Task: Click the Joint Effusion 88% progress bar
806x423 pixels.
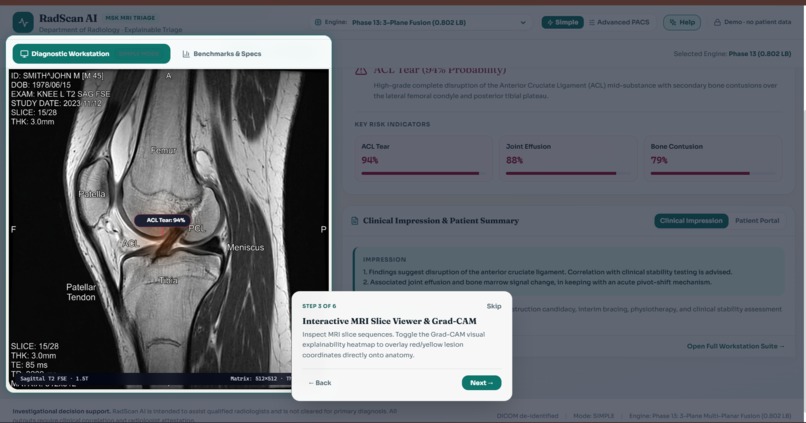Action: [x=568, y=173]
